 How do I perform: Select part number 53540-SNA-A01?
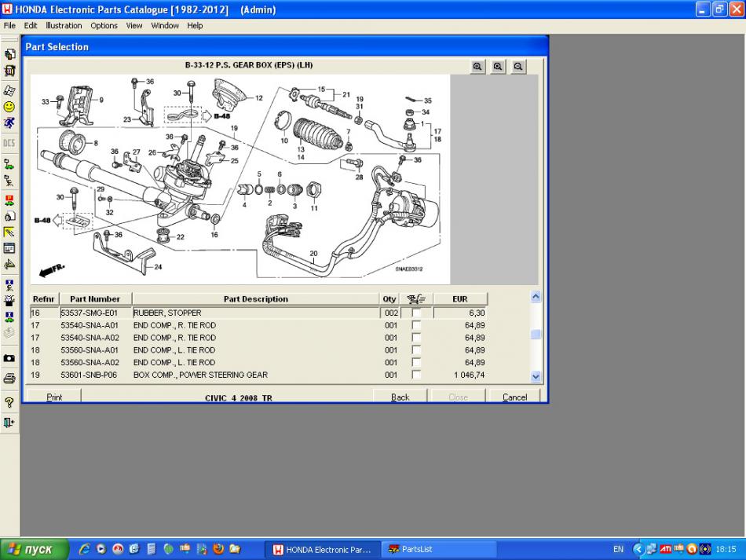90,325
